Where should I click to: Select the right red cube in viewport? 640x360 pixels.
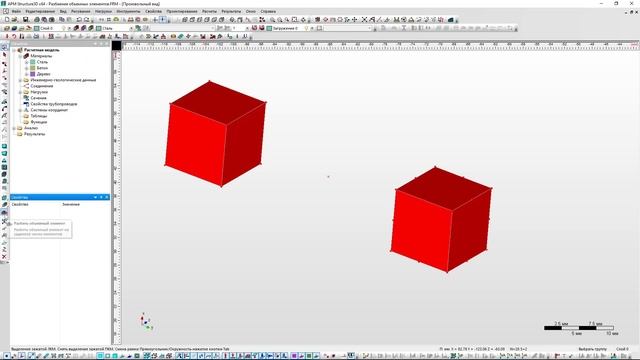(441, 220)
